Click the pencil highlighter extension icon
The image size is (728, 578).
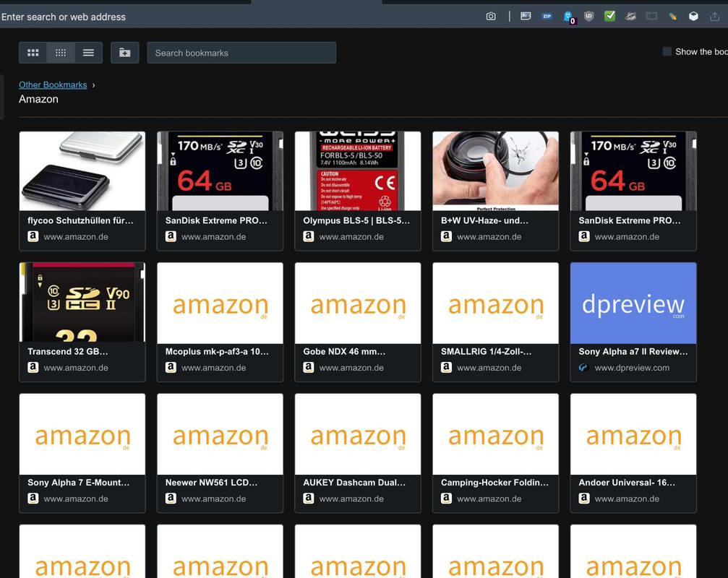coord(672,17)
